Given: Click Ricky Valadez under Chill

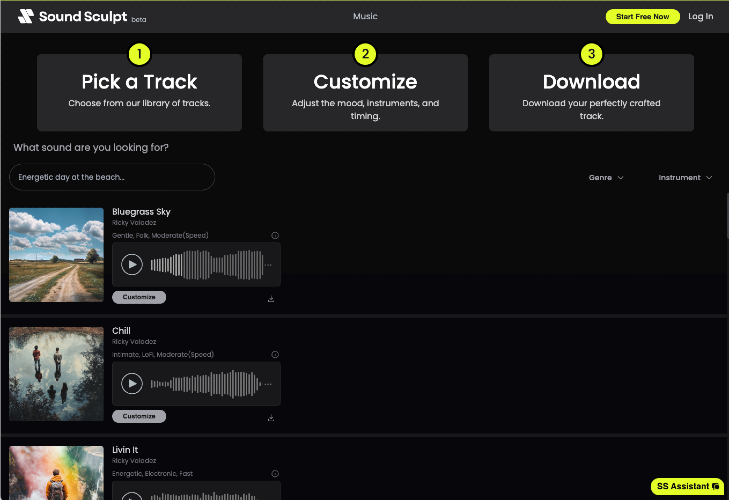Looking at the screenshot, I should pos(134,342).
